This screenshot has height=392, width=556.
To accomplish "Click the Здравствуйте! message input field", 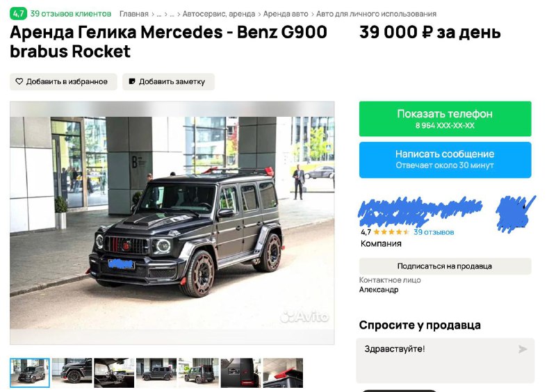I will (x=445, y=361).
